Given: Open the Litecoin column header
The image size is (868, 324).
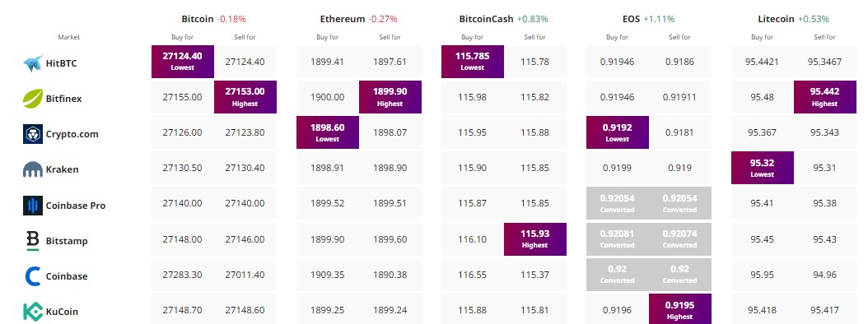Looking at the screenshot, I should 776,19.
